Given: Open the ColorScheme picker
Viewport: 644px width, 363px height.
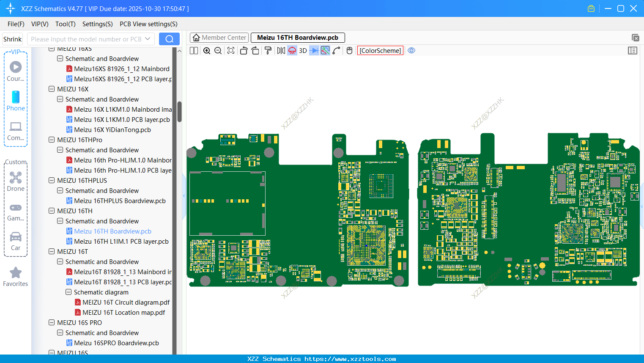Looking at the screenshot, I should tap(380, 51).
